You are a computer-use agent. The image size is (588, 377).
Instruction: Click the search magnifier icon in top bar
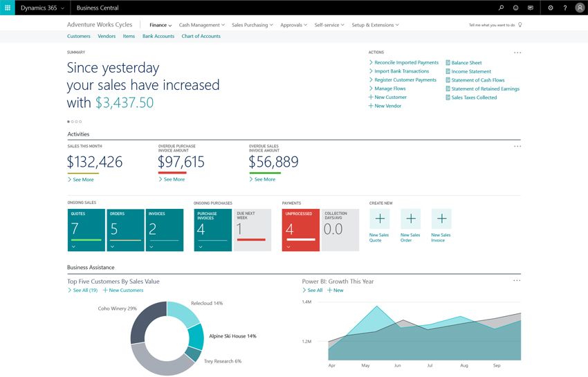(x=501, y=8)
